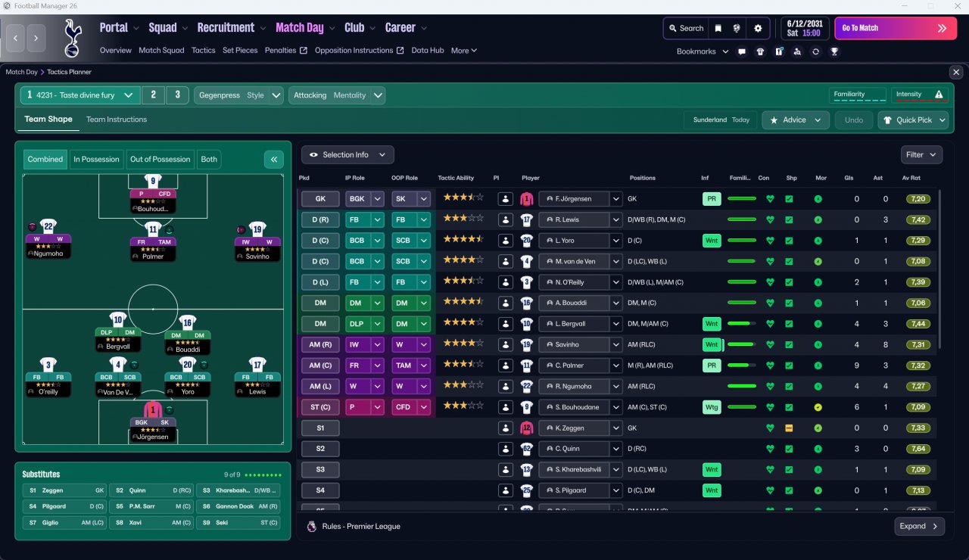Open the shirt bookmark shortcut icon
The image size is (969, 560).
click(760, 51)
